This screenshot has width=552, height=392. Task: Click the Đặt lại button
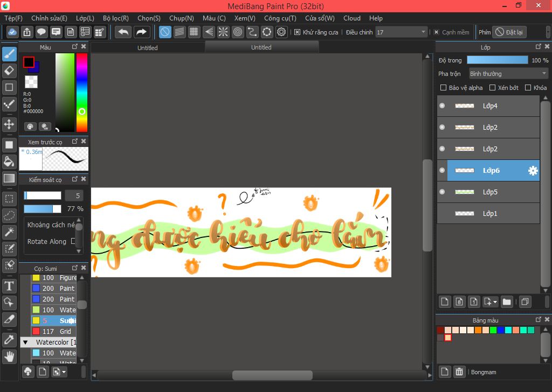pos(509,32)
